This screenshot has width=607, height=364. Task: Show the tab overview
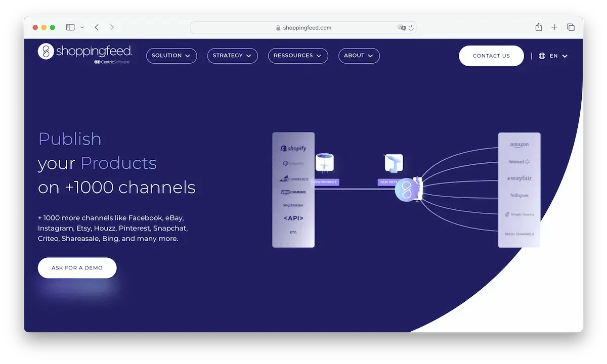click(571, 27)
